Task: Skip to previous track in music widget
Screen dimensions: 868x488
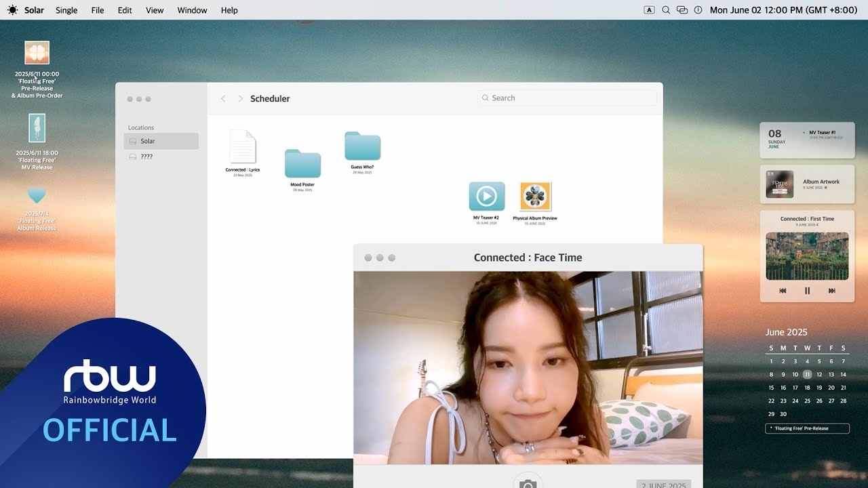Action: tap(783, 291)
